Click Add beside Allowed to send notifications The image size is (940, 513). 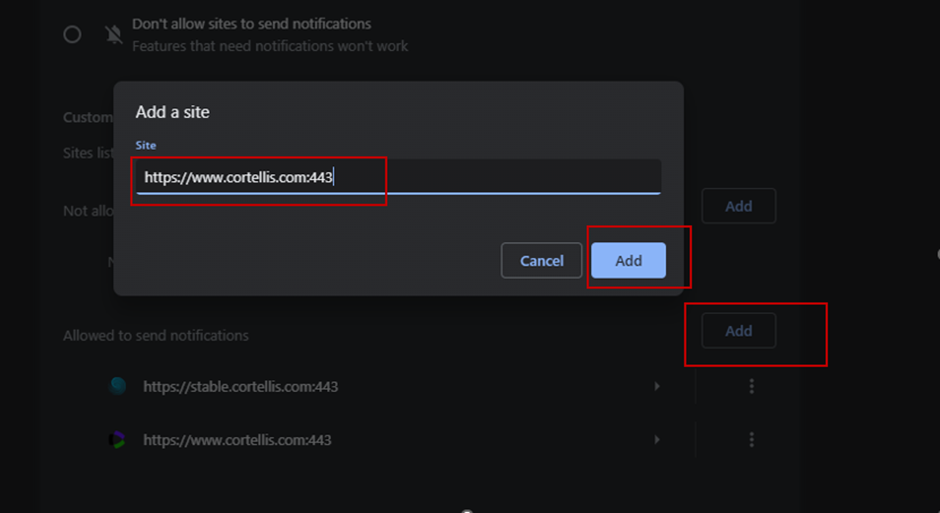(738, 331)
